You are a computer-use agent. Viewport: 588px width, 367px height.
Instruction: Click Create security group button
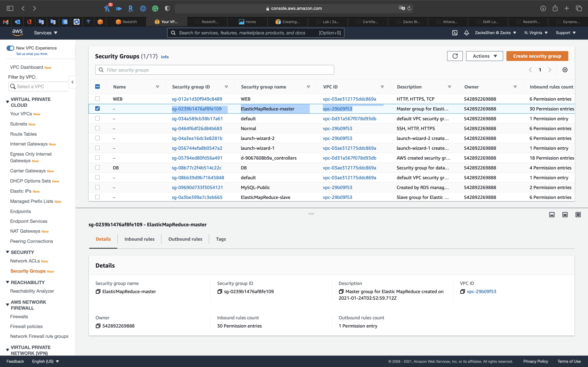pos(537,56)
